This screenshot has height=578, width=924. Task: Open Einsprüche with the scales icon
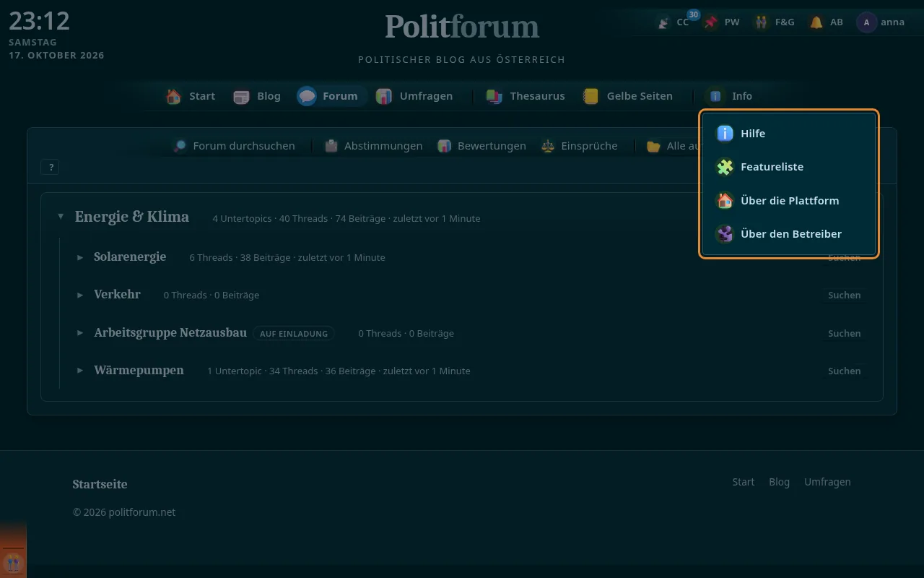[580, 146]
